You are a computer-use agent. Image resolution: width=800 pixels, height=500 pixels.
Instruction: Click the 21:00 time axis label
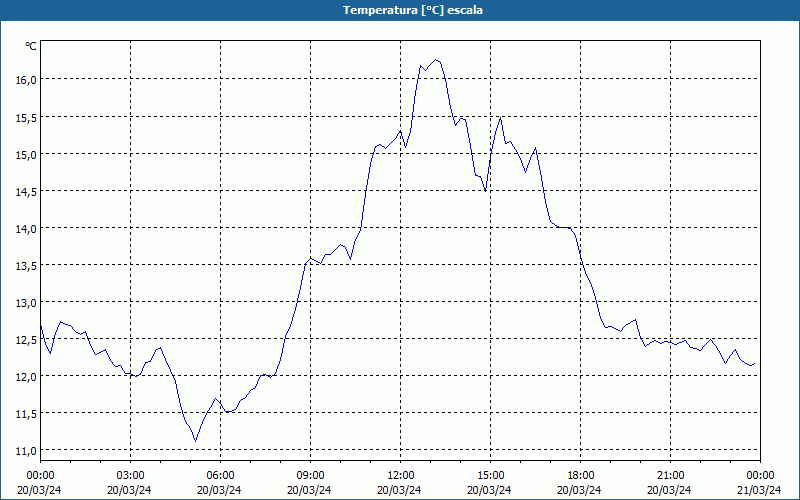coord(670,476)
